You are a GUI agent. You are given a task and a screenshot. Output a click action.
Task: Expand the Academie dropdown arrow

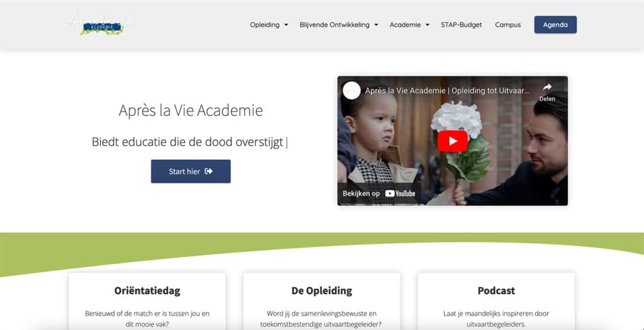[x=428, y=25]
